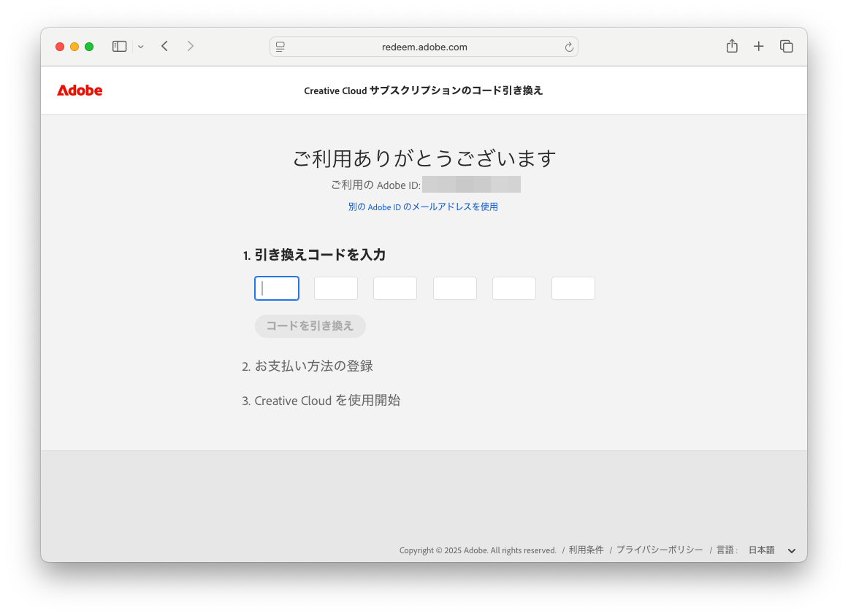Open the Share menu icon
Screen dimensions: 848x616
[x=732, y=47]
